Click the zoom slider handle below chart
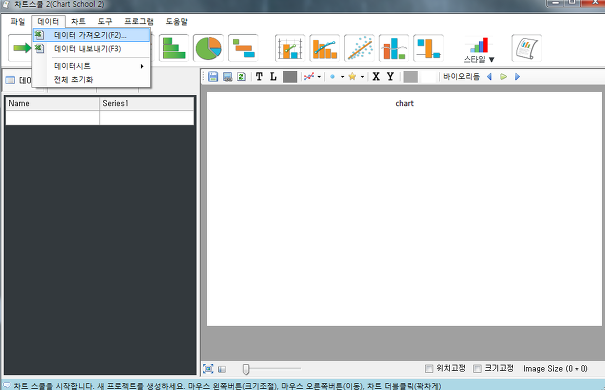 (x=246, y=369)
